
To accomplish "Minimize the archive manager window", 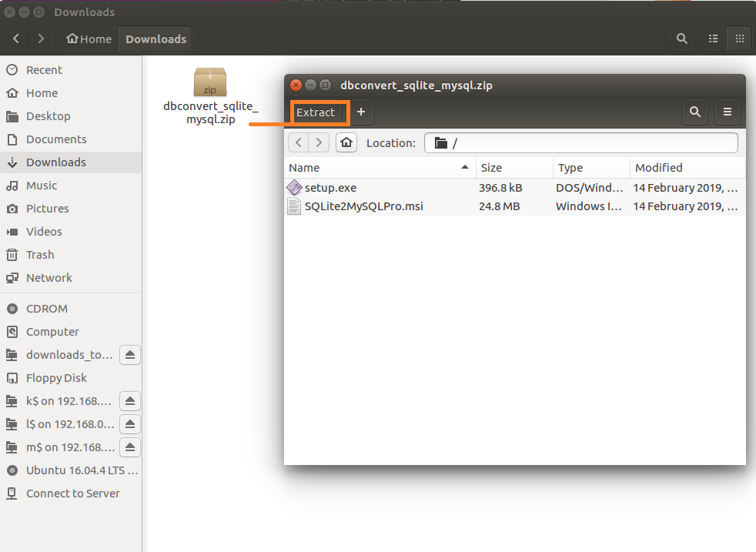I will coord(310,85).
